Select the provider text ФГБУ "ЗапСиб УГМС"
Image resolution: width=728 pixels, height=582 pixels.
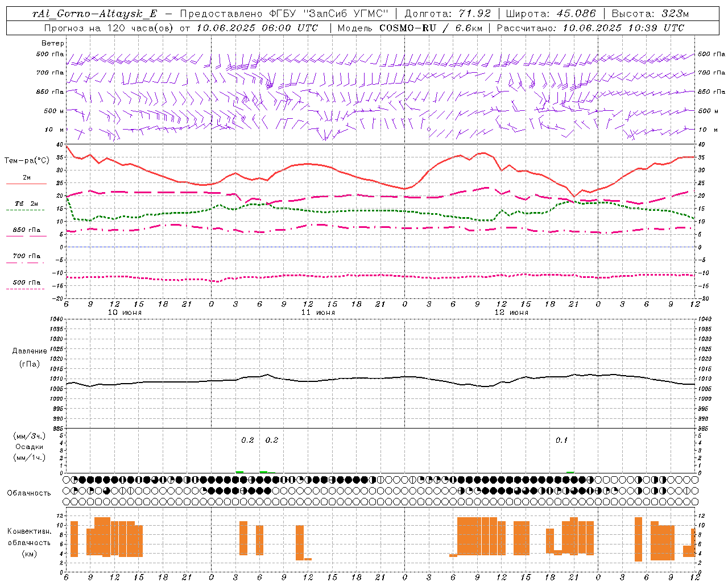[328, 14]
